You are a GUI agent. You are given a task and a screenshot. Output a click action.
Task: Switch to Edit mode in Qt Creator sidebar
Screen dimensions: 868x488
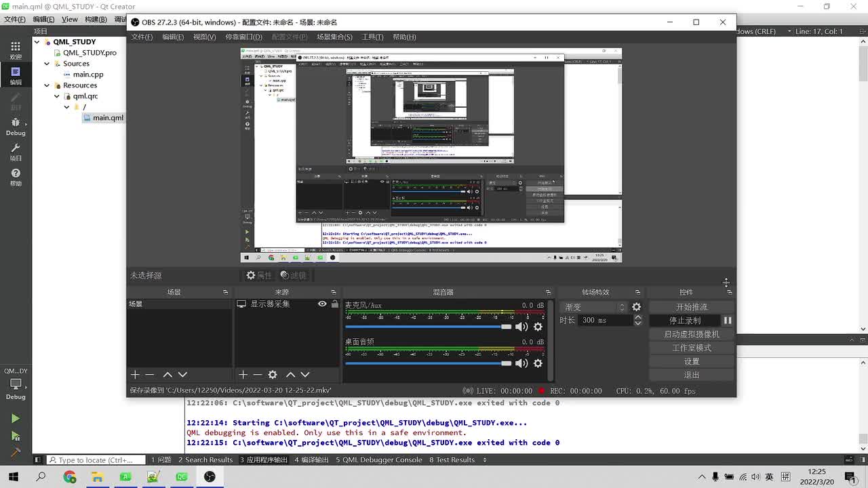tap(16, 75)
